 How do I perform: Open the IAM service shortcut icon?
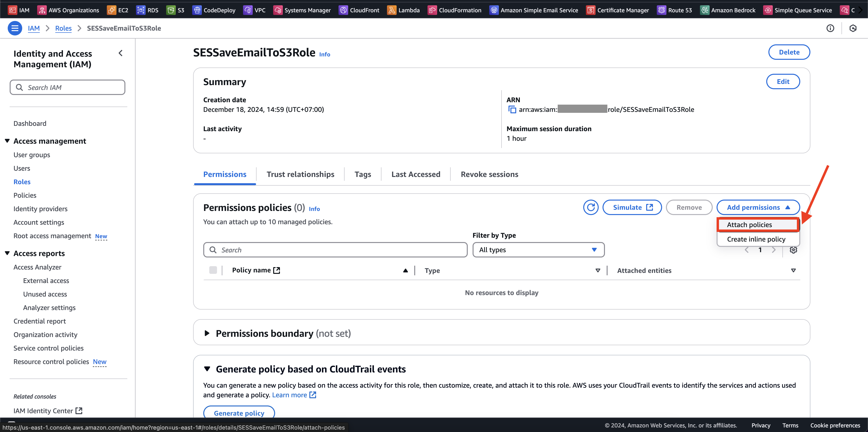13,10
